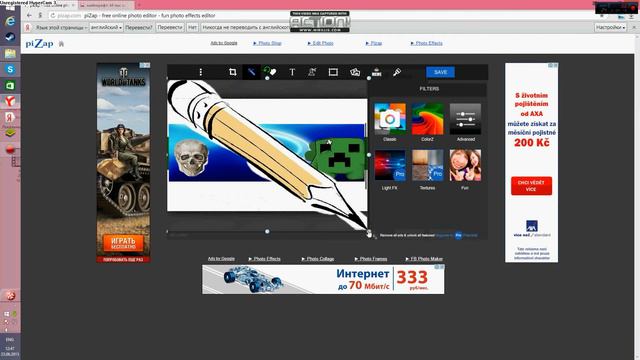Click the Add Photo tool icon
Image resolution: width=640 pixels, height=360 pixels.
(x=355, y=72)
